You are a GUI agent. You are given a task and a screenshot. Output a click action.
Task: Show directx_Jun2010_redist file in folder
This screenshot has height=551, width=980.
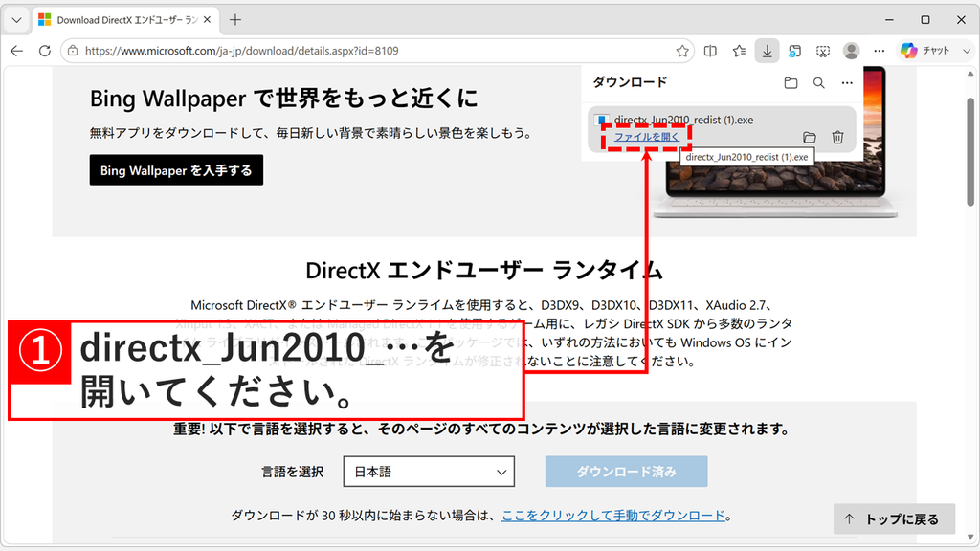point(810,137)
